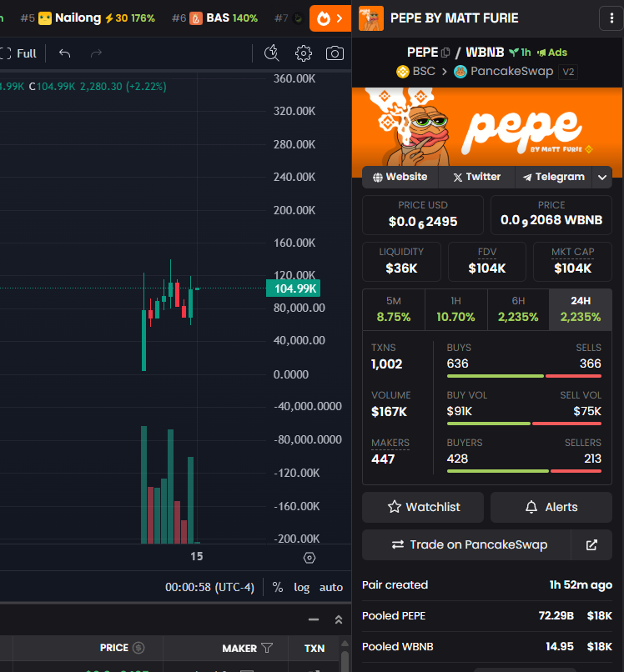Click the current price label 104.99K
Viewport: 624px width, 672px height.
[x=294, y=288]
